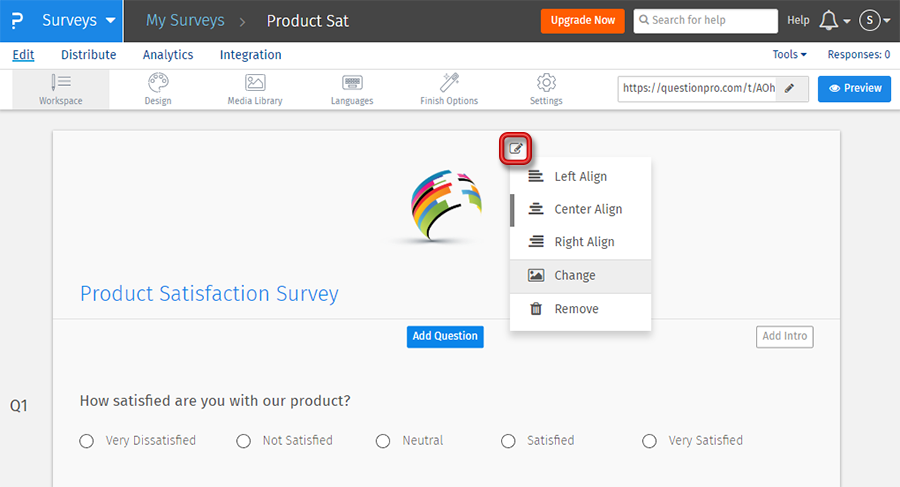This screenshot has height=487, width=900.
Task: Select Left Align in logo menu
Action: click(580, 177)
